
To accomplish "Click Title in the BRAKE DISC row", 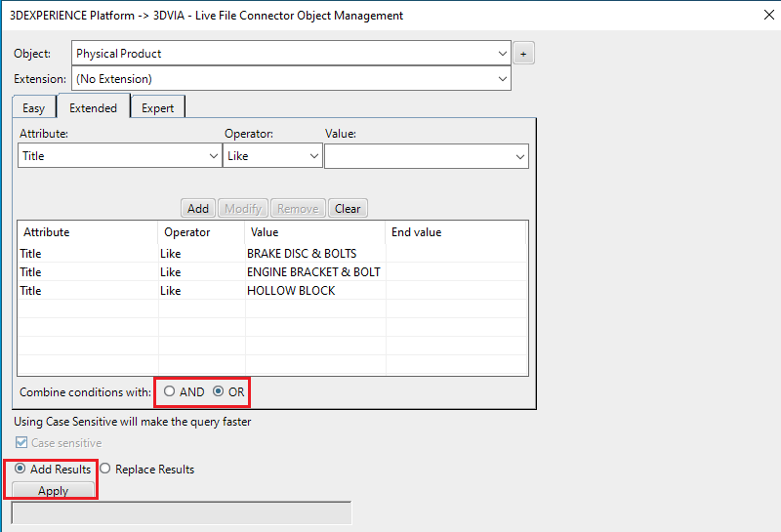I will coord(30,254).
